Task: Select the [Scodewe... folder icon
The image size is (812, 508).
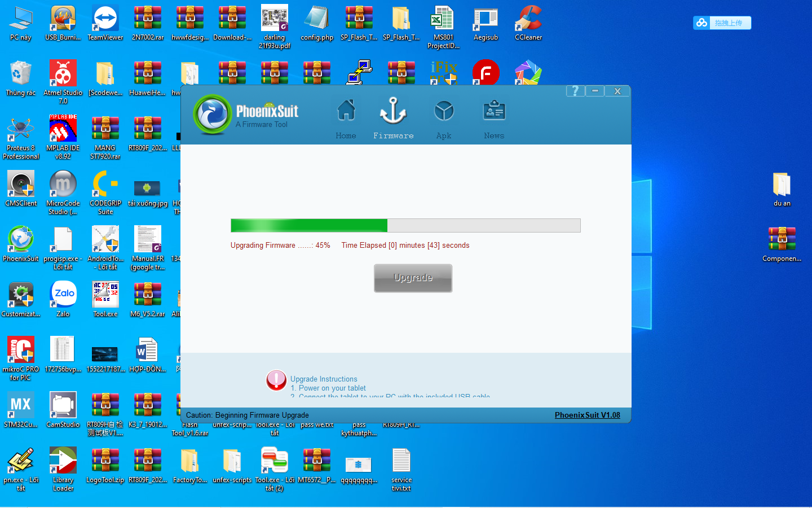Action: click(x=105, y=78)
